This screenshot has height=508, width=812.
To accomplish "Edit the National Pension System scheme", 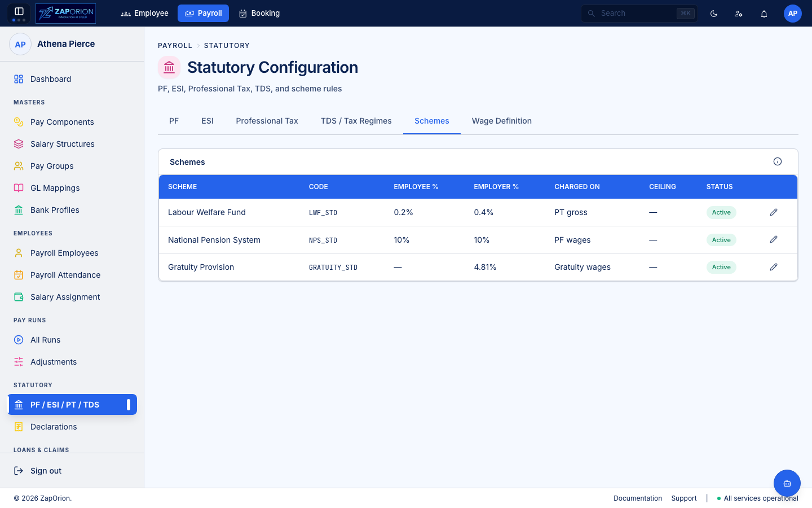I will 774,239.
